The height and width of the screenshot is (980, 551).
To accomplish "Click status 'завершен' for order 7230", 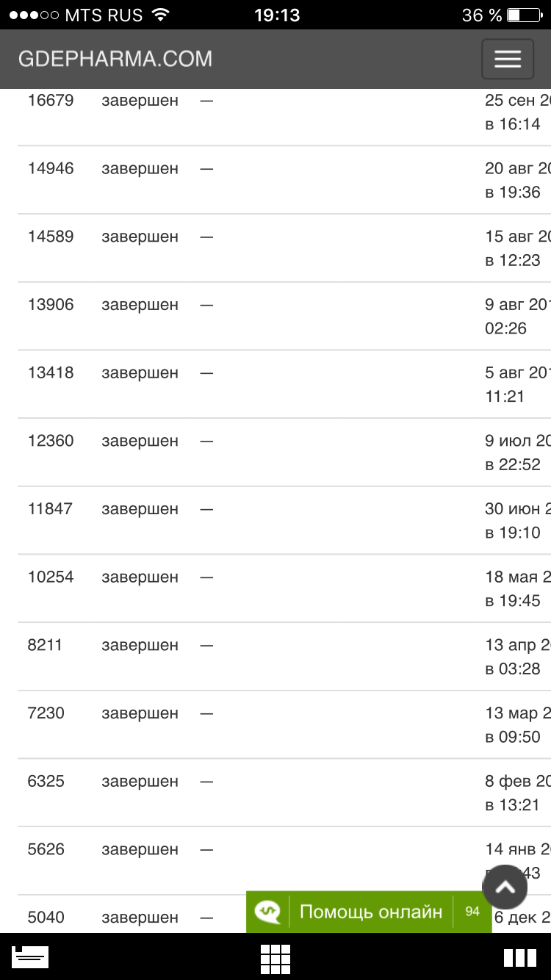I will (140, 713).
